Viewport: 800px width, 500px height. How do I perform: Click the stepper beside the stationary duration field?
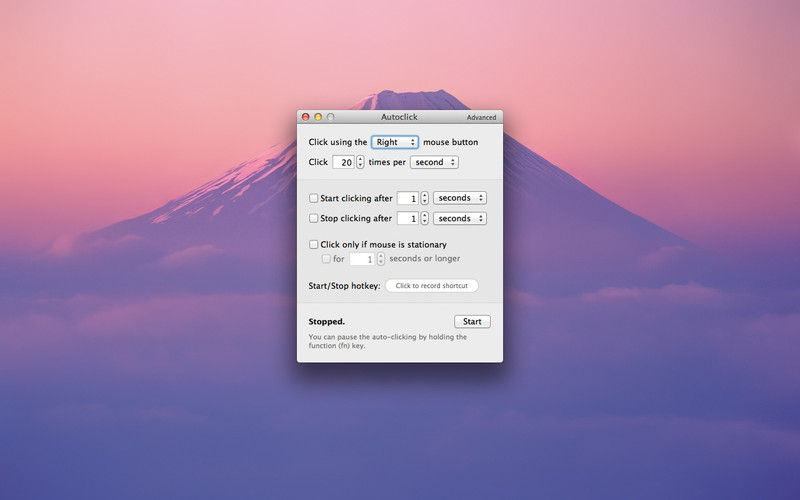coord(381,259)
